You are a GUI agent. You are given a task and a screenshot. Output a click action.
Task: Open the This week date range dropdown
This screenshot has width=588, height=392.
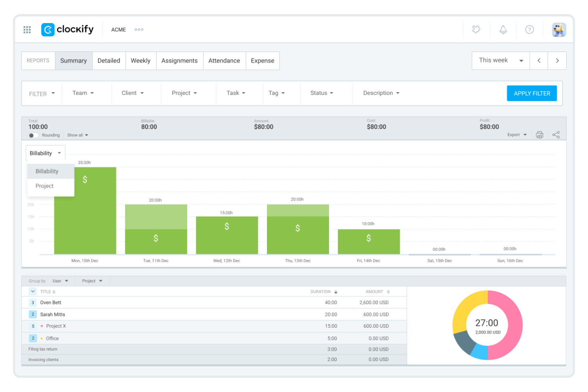(500, 60)
